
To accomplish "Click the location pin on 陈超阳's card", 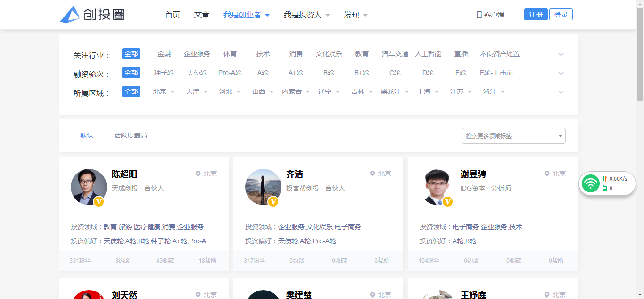I will (198, 174).
